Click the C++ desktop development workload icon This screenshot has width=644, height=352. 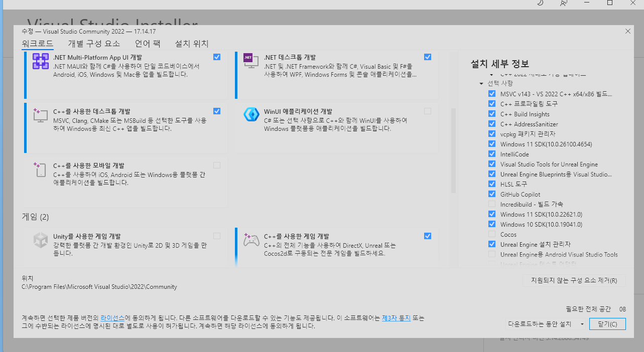click(40, 115)
